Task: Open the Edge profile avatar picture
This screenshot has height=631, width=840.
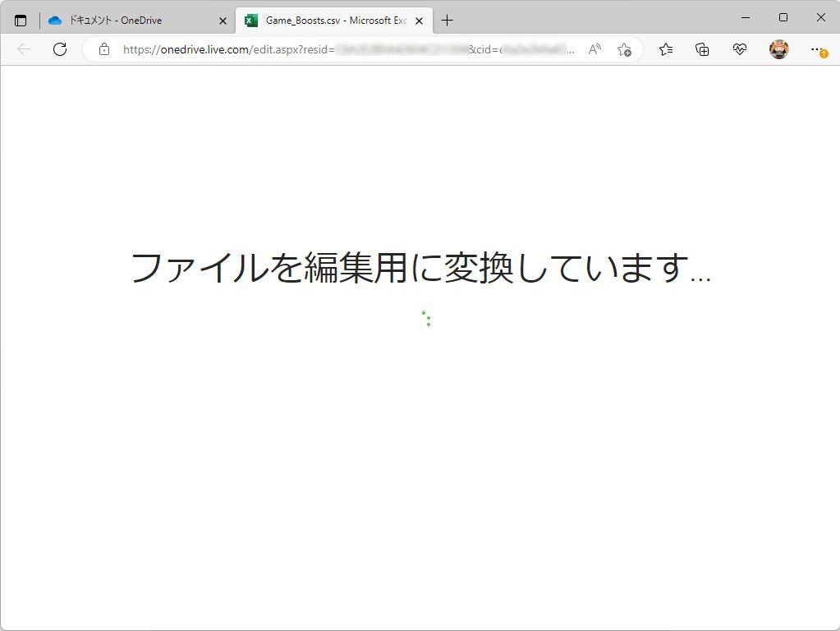Action: [x=778, y=49]
